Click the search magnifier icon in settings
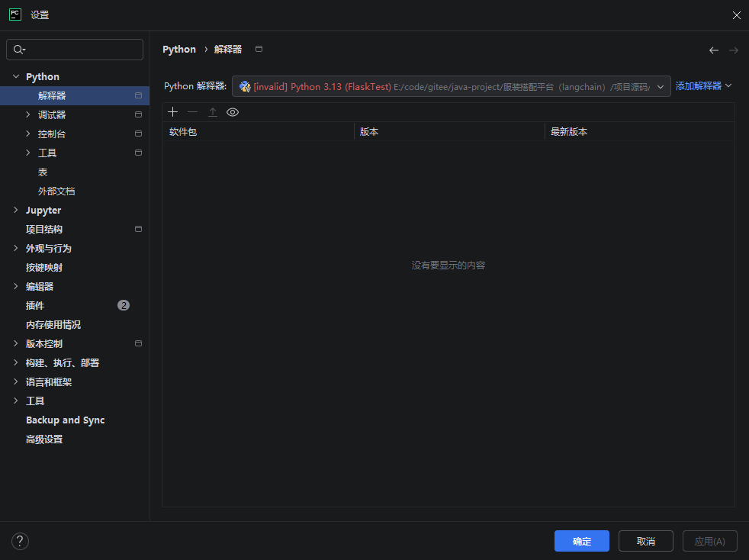The width and height of the screenshot is (749, 560). pos(19,50)
